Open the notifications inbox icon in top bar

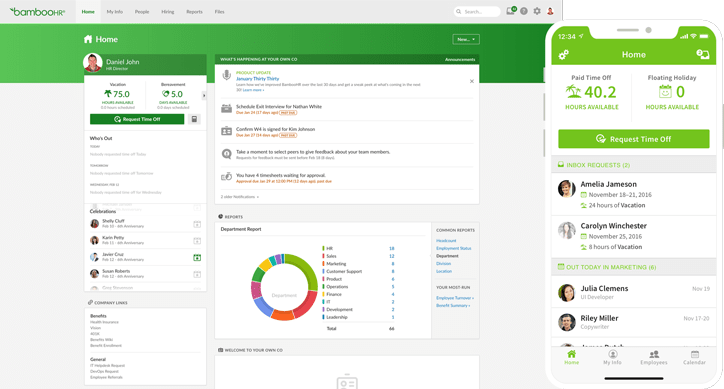[x=511, y=11]
